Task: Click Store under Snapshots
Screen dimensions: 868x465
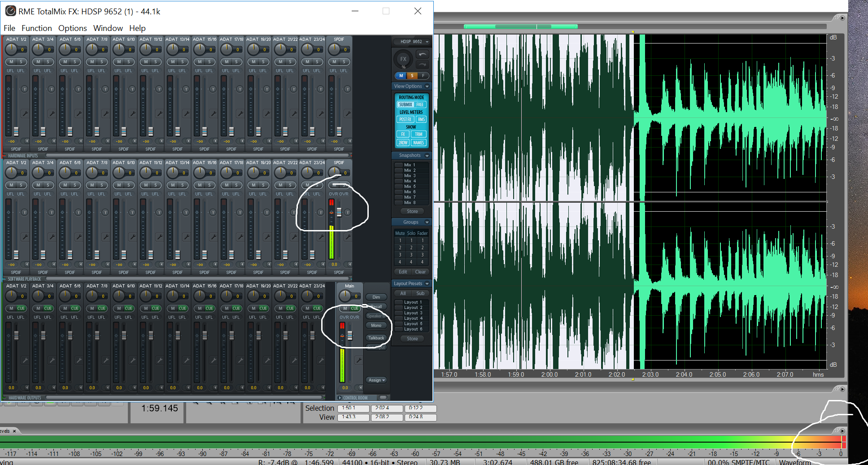Action: tap(412, 211)
